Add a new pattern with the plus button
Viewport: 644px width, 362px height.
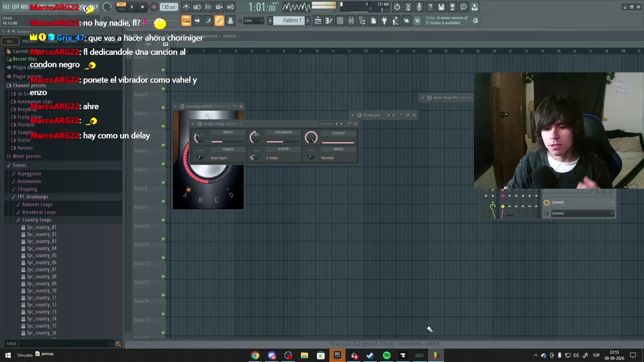pos(307,21)
